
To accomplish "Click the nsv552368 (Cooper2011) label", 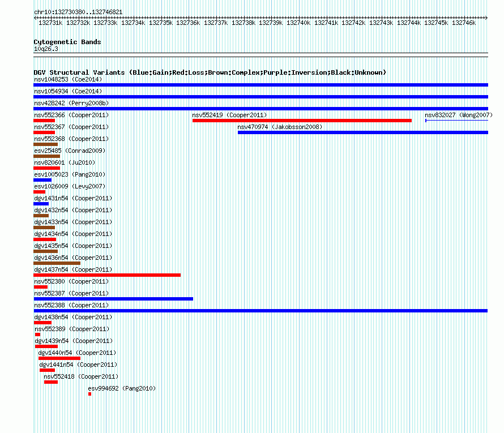I will [x=71, y=139].
